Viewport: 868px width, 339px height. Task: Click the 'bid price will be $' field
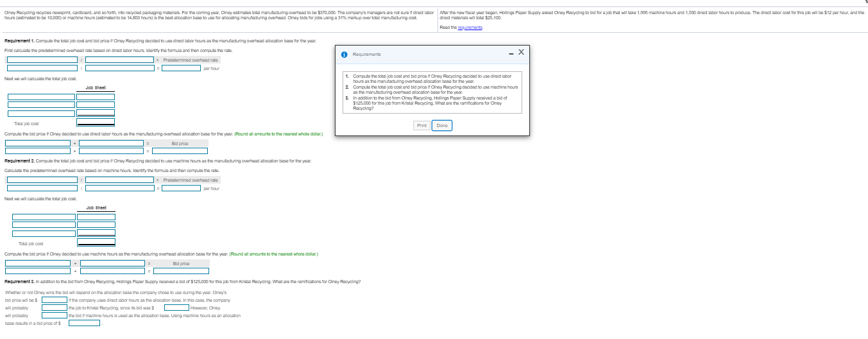point(55,300)
